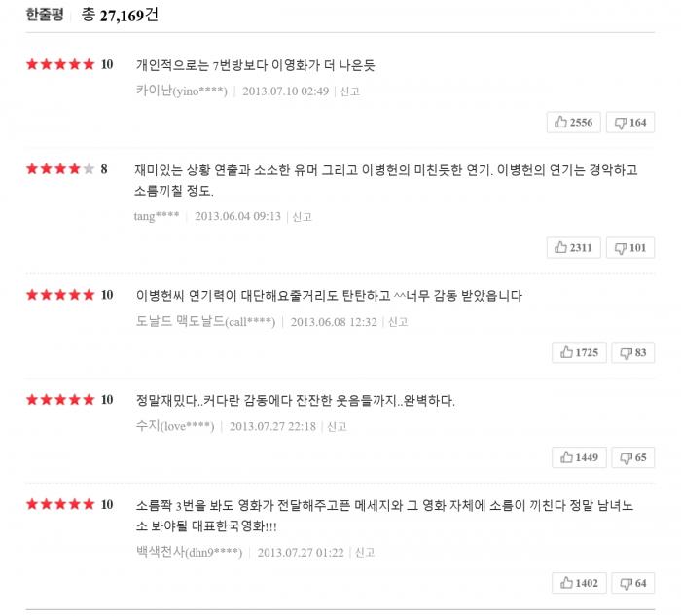Select the 한줄평 tab heading
The height and width of the screenshot is (616, 681).
point(45,15)
